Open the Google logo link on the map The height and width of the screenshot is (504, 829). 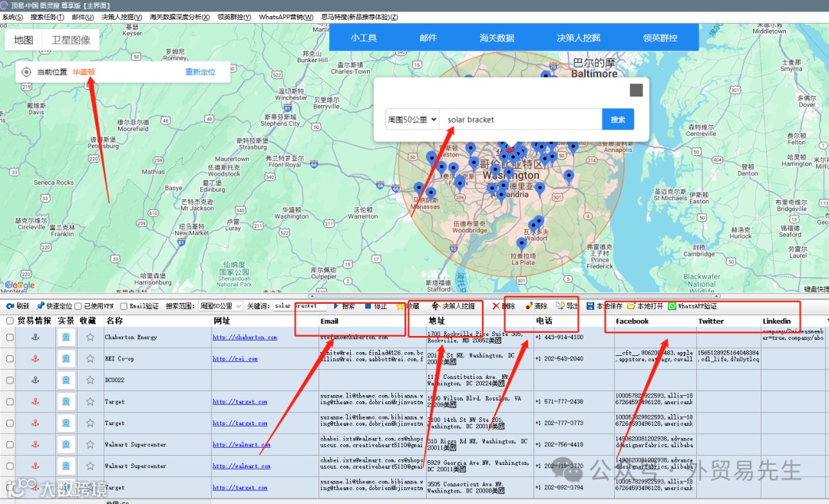[21, 285]
